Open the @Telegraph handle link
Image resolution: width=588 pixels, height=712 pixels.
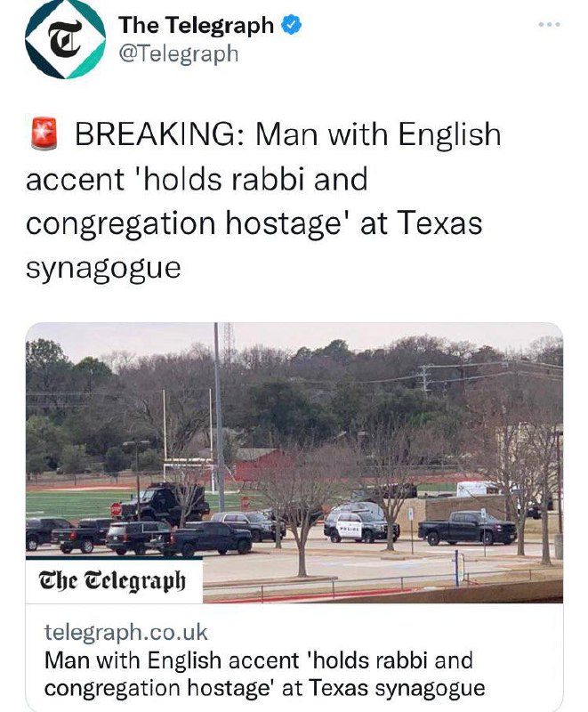click(178, 54)
